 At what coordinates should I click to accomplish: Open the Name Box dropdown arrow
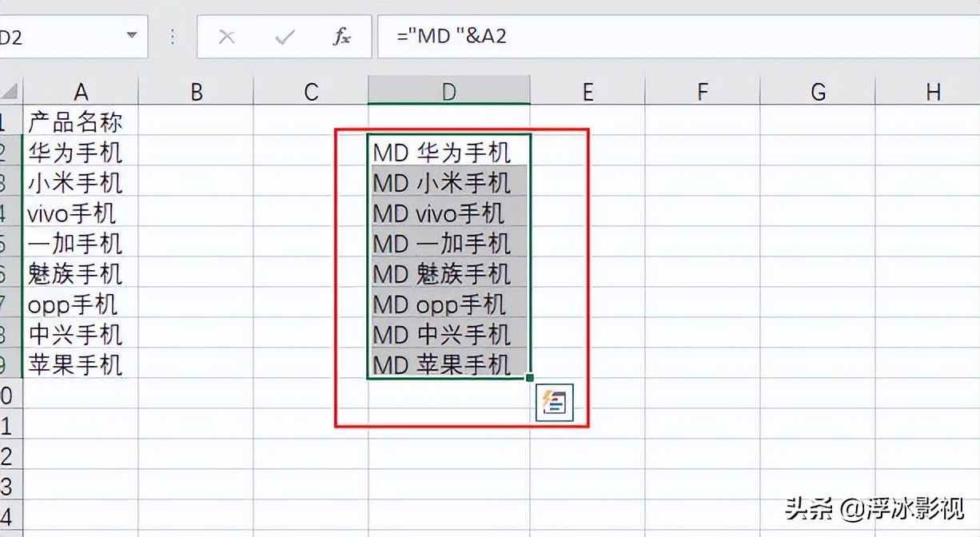pos(133,36)
